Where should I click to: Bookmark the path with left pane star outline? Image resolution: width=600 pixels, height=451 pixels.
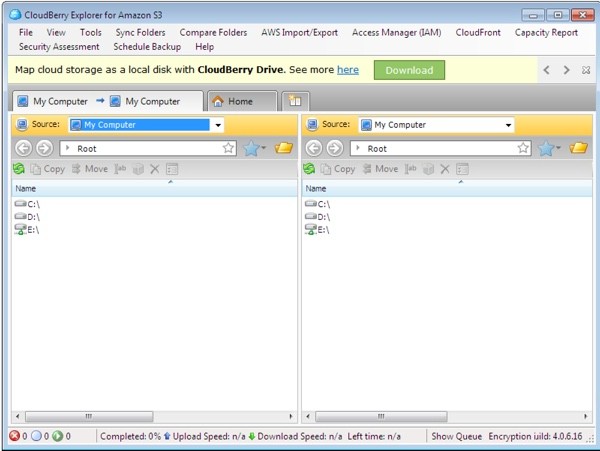228,148
